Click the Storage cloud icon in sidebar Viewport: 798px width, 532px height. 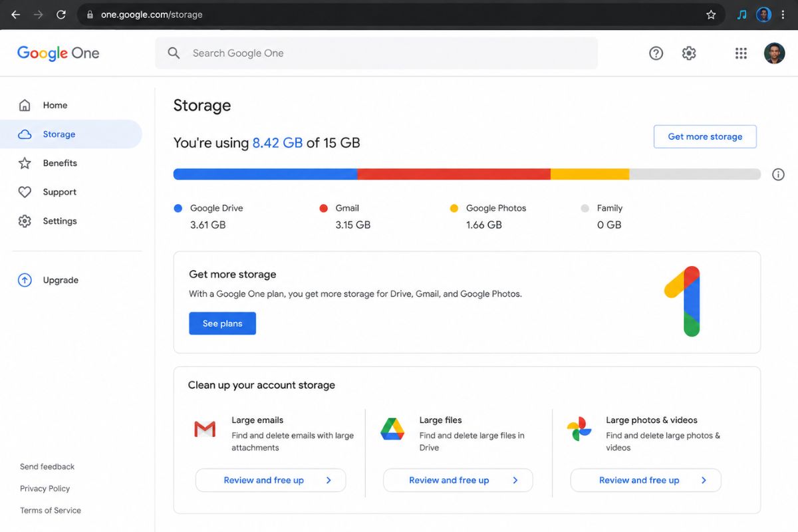point(25,134)
